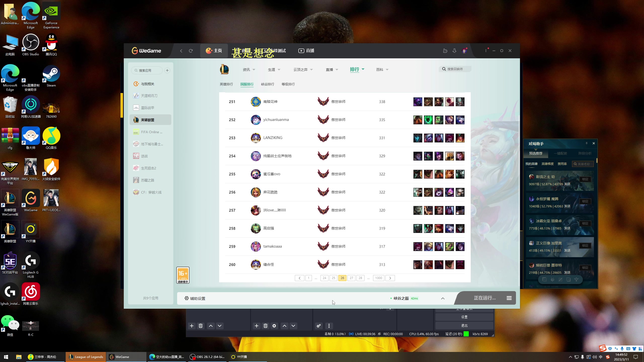Select 禁用率 filter in 对局助手
The width and height of the screenshot is (644, 362).
pos(562,164)
